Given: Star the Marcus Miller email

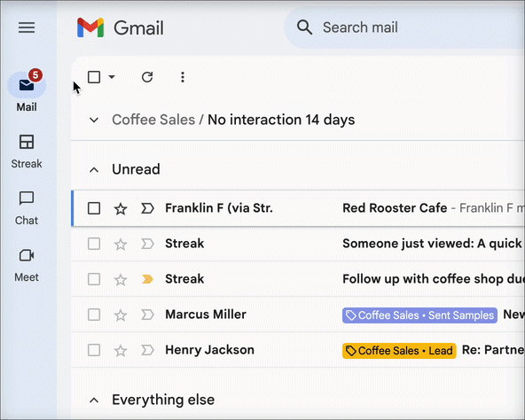Looking at the screenshot, I should click(121, 315).
